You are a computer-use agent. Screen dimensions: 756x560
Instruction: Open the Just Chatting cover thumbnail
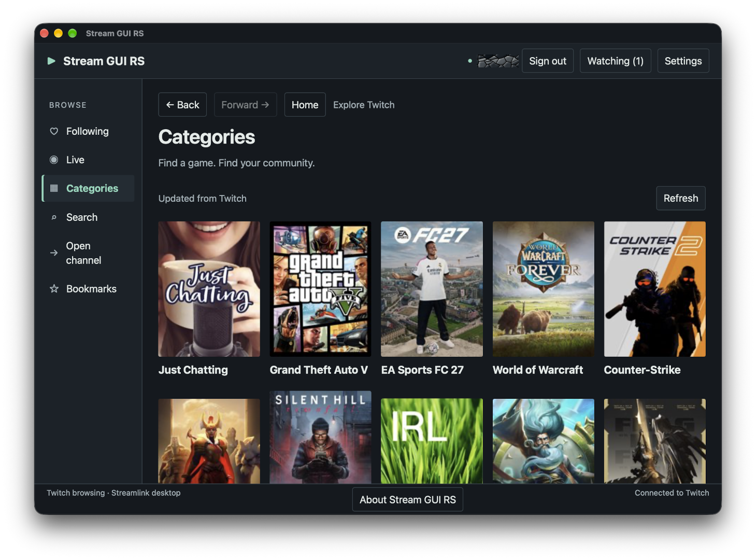click(x=209, y=289)
